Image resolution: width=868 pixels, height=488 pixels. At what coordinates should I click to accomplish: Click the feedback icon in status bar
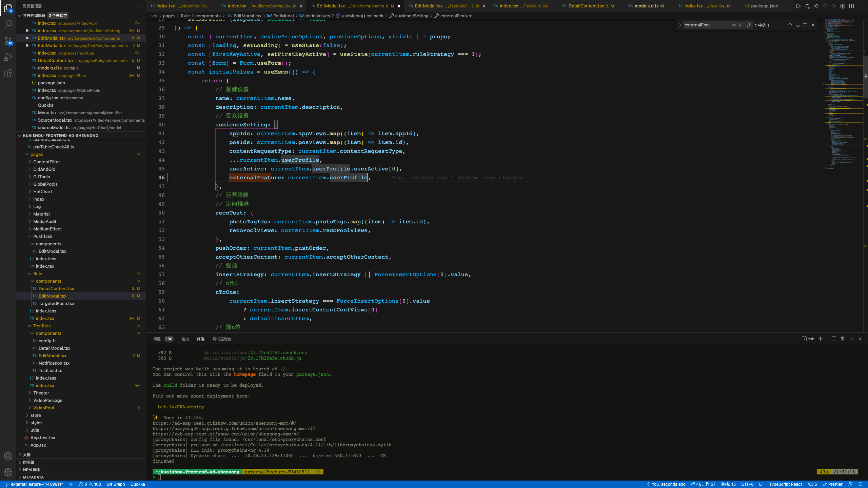tap(851, 484)
